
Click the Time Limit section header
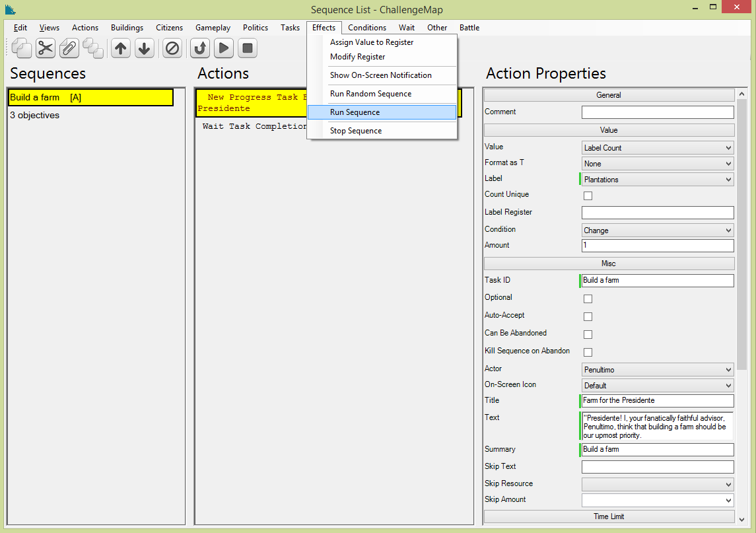click(609, 516)
